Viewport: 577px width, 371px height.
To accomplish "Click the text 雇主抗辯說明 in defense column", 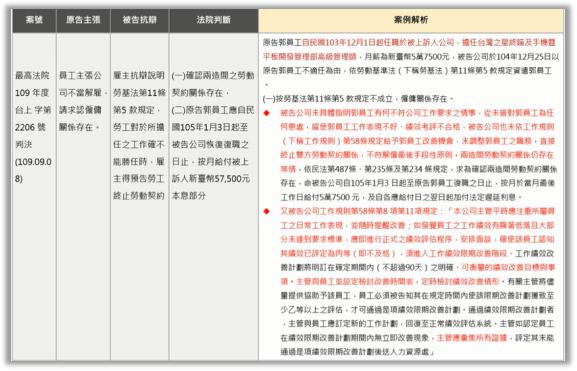I will tap(139, 75).
